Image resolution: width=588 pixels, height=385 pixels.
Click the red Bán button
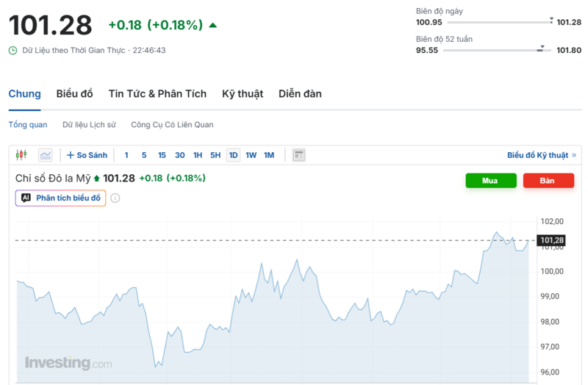click(x=548, y=181)
